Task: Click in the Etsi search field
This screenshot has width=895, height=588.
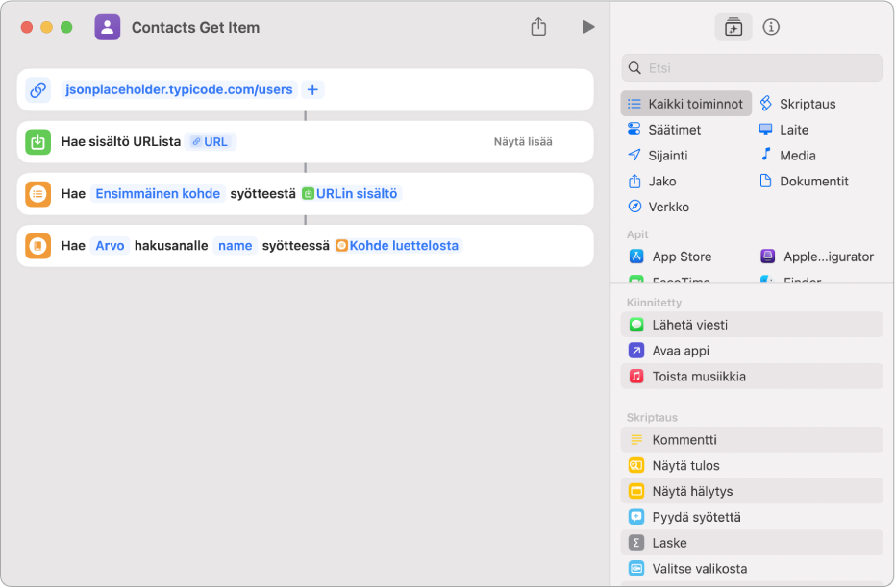Action: coord(752,68)
